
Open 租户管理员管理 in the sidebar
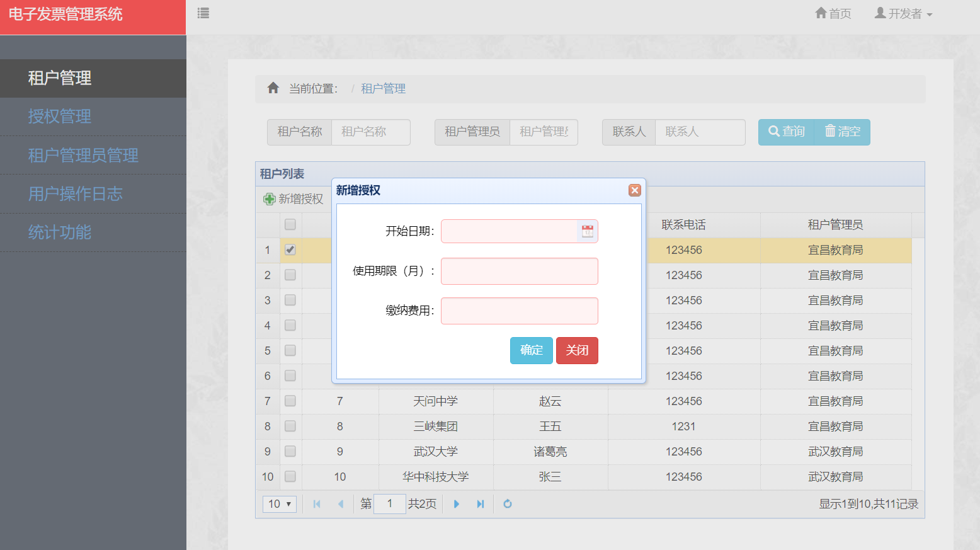click(x=93, y=155)
